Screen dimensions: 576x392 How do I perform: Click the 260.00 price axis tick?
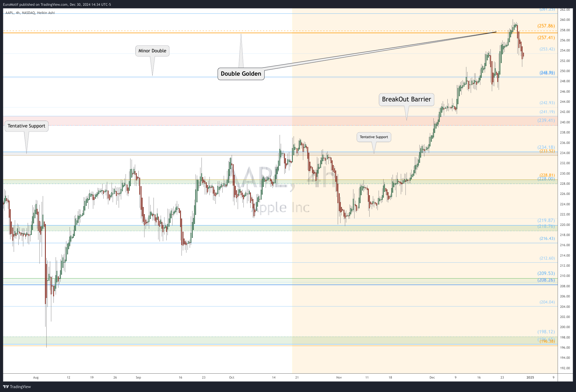click(x=565, y=20)
